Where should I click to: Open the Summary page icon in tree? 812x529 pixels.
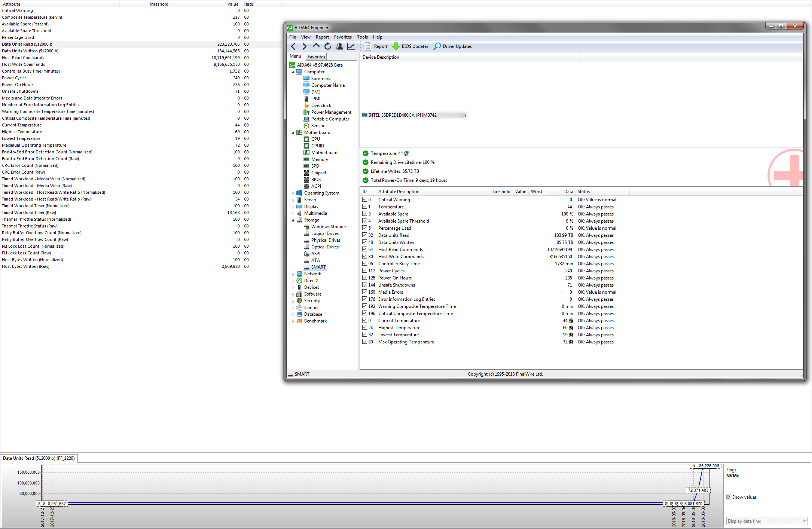tap(306, 79)
